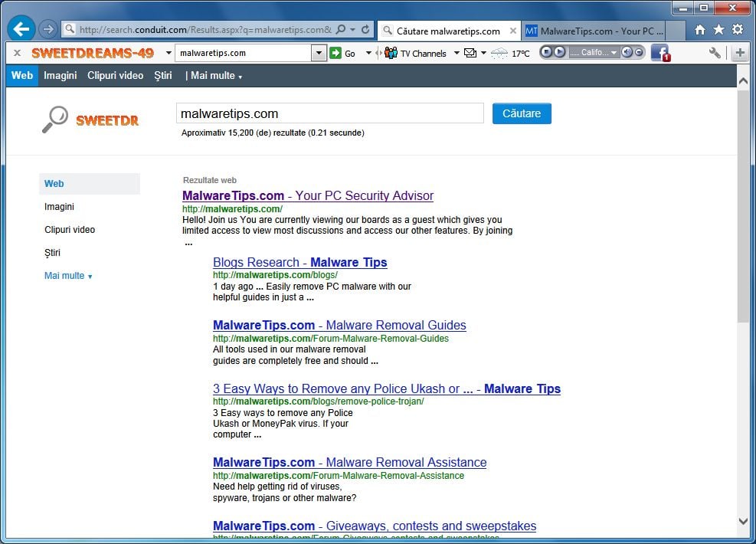Screen dimensions: 756x544
Task: Select Clipuri video in top navigation bar
Action: [x=115, y=76]
